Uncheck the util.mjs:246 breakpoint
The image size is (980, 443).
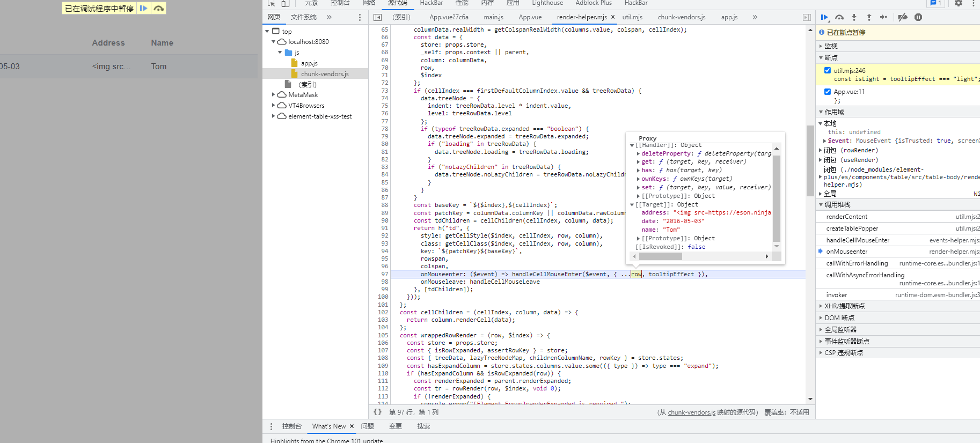pyautogui.click(x=828, y=70)
